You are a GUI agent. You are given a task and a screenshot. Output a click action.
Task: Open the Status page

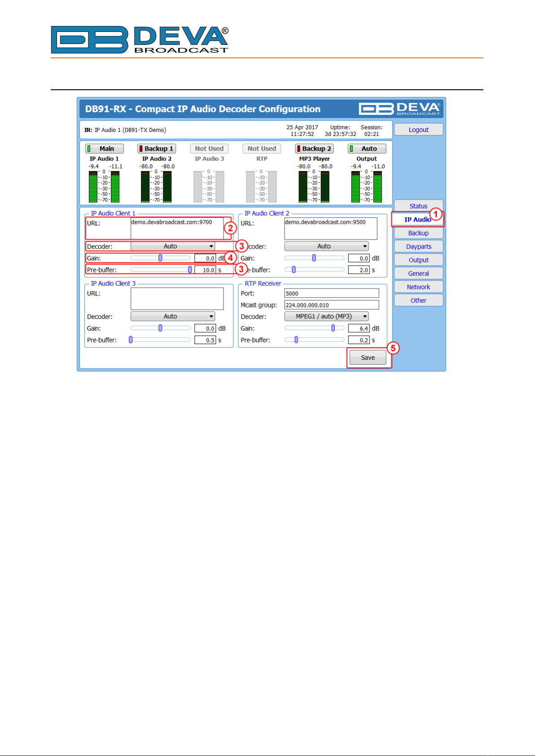coord(418,206)
